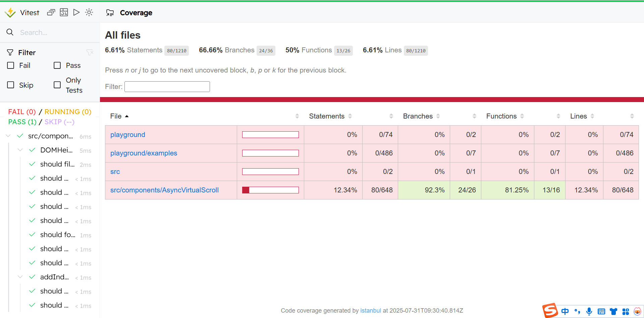Collapse the DOMHei... test suite chevron
This screenshot has width=644, height=318.
click(x=20, y=150)
